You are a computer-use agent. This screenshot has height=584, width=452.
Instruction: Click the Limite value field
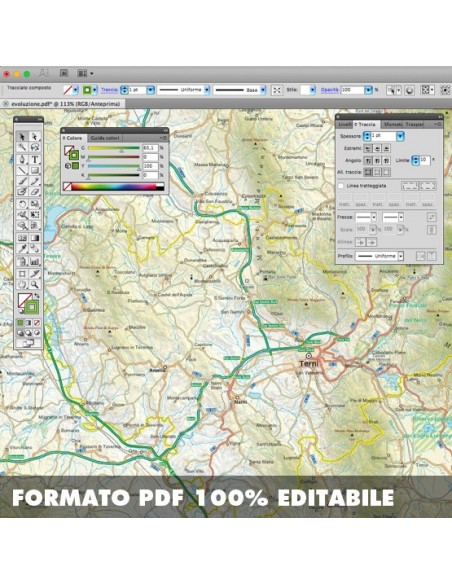click(425, 161)
